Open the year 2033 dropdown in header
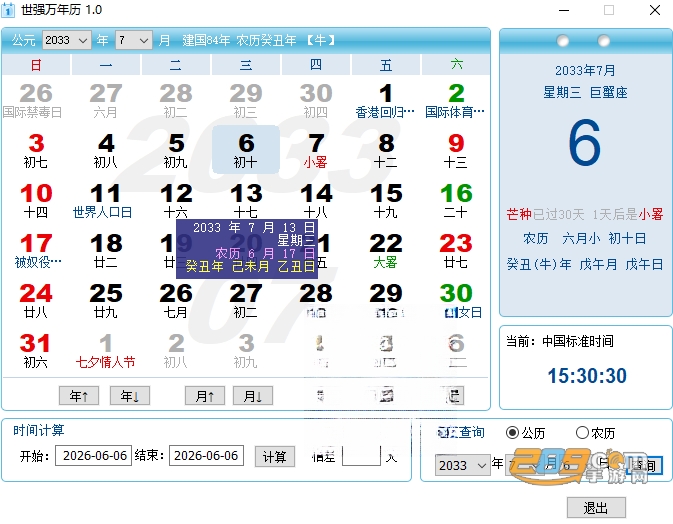Viewport: 673px width, 524px height. tap(67, 40)
